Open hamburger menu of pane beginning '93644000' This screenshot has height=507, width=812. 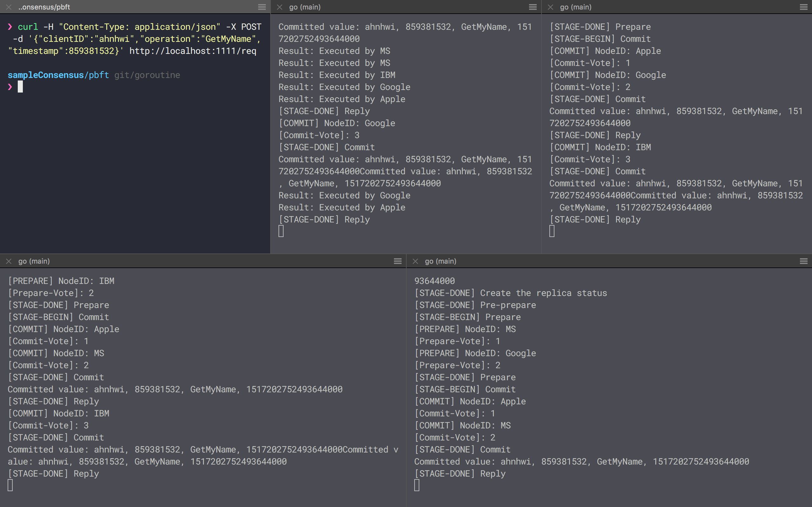pyautogui.click(x=803, y=261)
